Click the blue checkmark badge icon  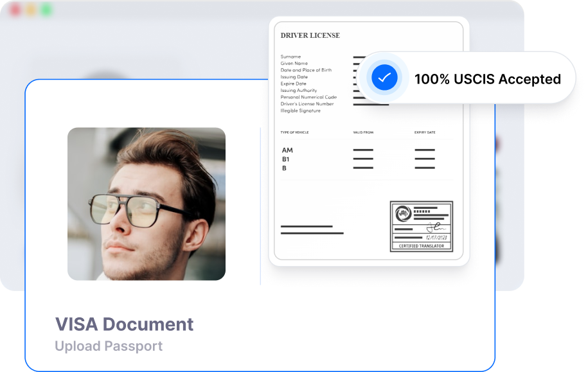click(384, 78)
